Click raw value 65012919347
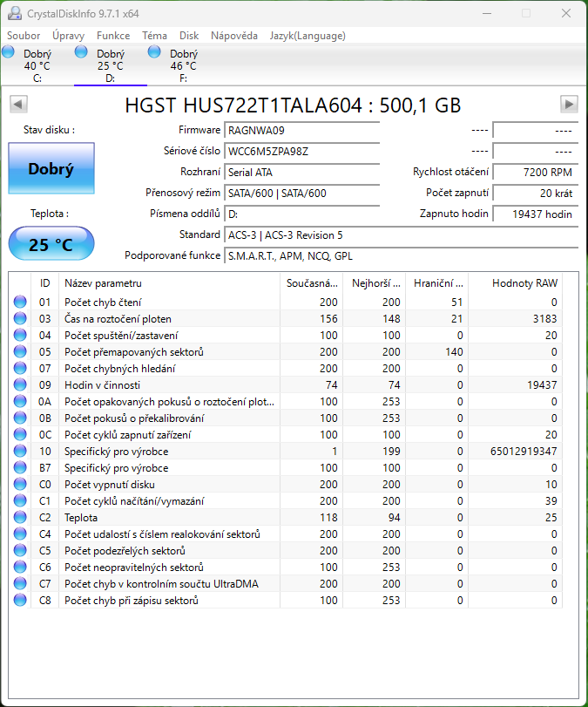Viewport: 588px width, 707px height. (x=524, y=452)
